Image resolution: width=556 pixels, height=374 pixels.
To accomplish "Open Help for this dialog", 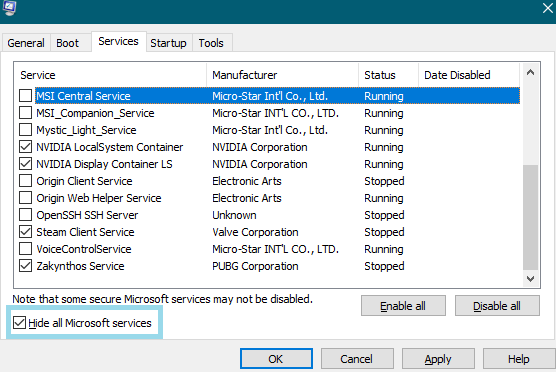I will [519, 359].
